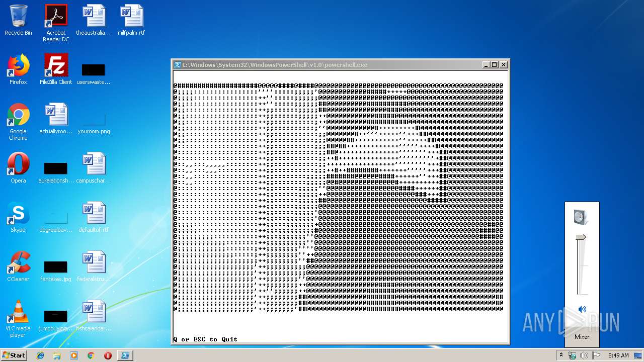Launch Windows Media Player from the taskbar
This screenshot has width=644, height=362.
74,355
